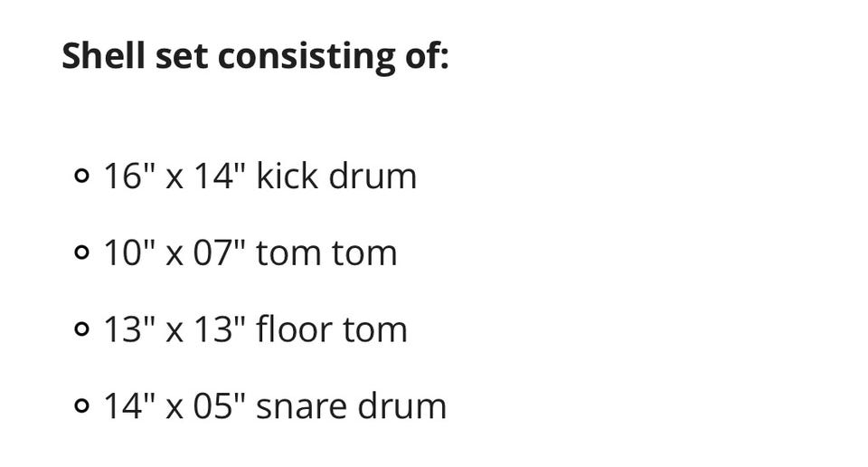Click the word "Shell" in the heading
Image resolution: width=868 pixels, height=467 pixels.
(x=103, y=55)
